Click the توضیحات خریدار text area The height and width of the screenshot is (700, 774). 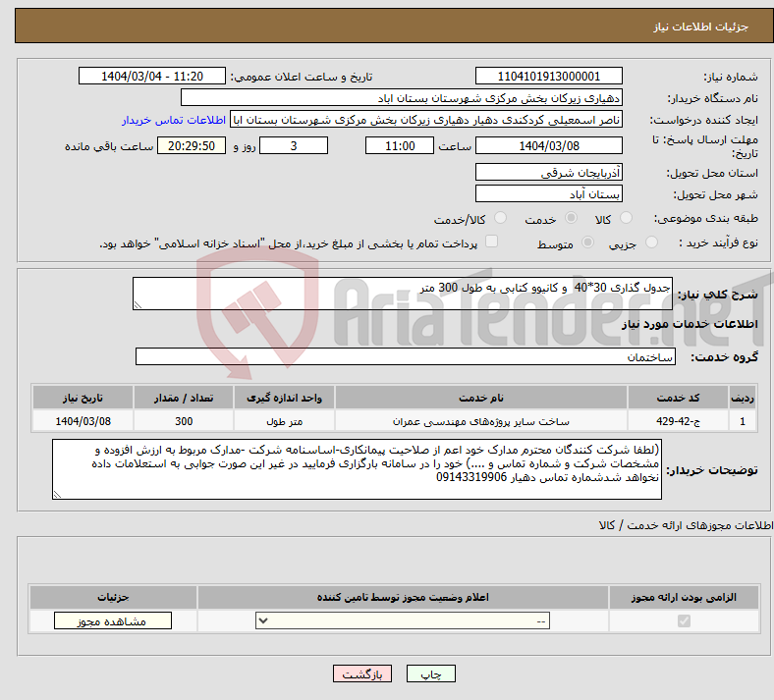pyautogui.click(x=357, y=469)
